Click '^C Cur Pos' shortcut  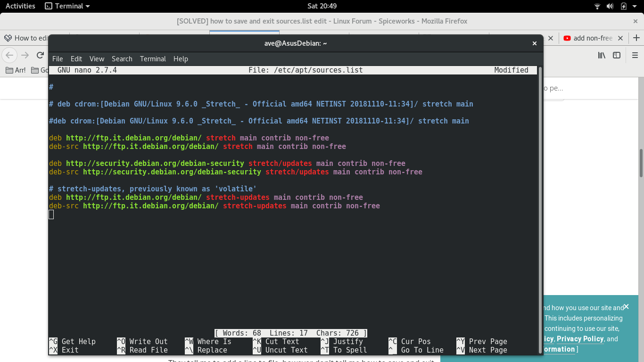[410, 341]
